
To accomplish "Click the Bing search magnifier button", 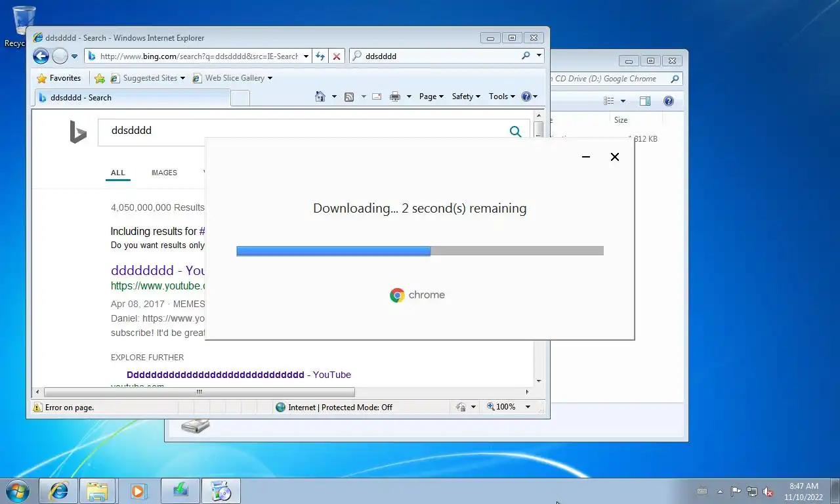I will click(516, 131).
